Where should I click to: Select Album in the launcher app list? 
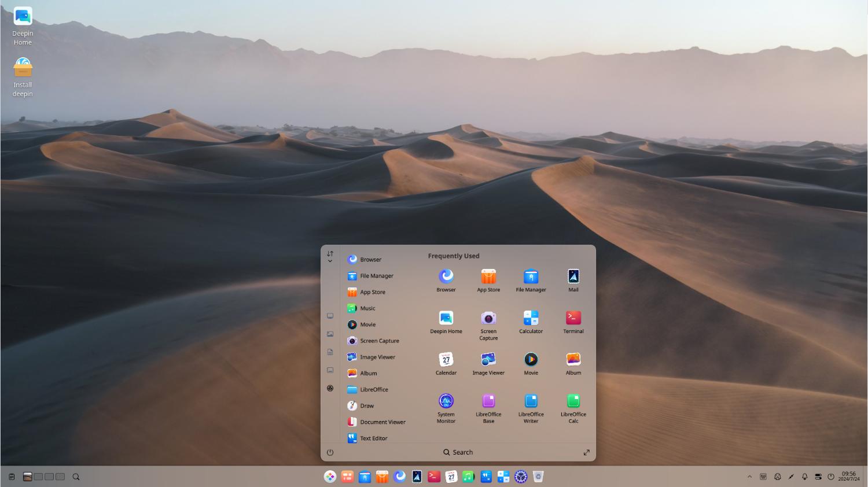point(379,373)
